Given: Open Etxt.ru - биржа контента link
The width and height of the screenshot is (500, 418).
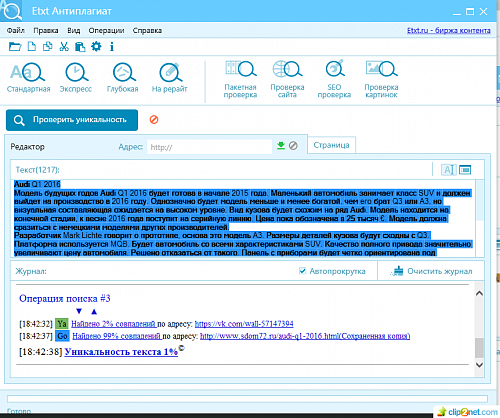Looking at the screenshot, I should [449, 30].
